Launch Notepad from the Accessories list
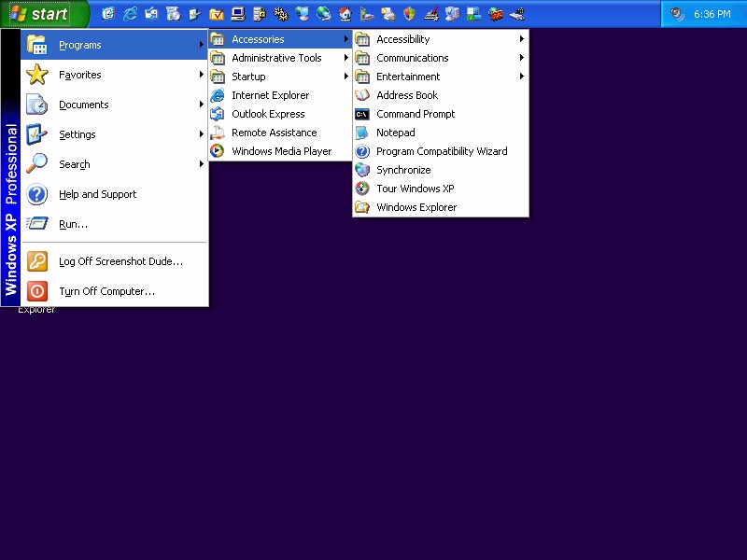This screenshot has height=560, width=747. click(x=395, y=133)
